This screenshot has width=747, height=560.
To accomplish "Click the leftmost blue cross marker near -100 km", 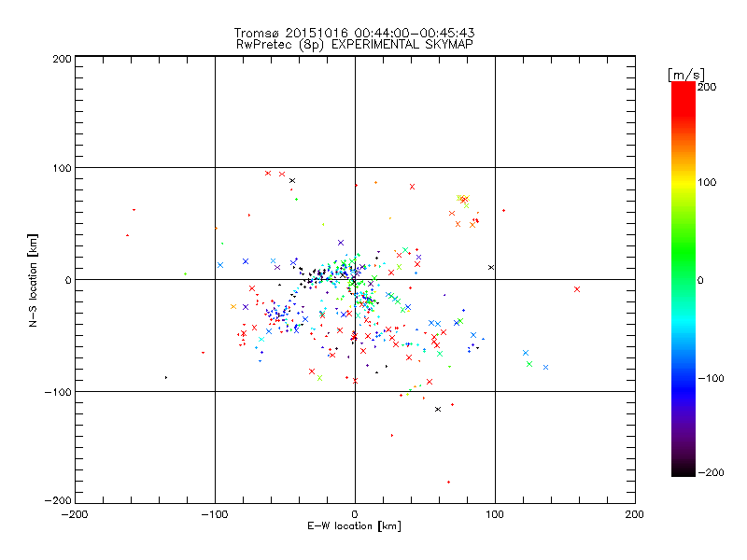I will point(220,265).
